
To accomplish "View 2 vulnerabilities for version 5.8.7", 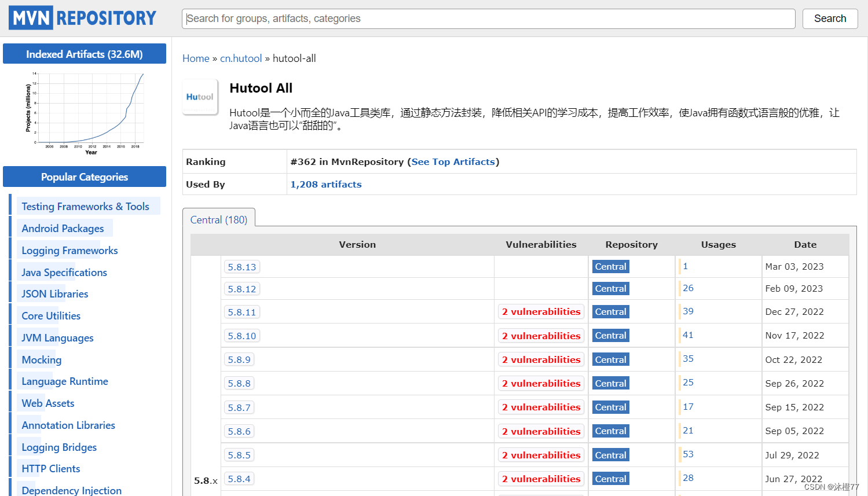I will tap(541, 407).
